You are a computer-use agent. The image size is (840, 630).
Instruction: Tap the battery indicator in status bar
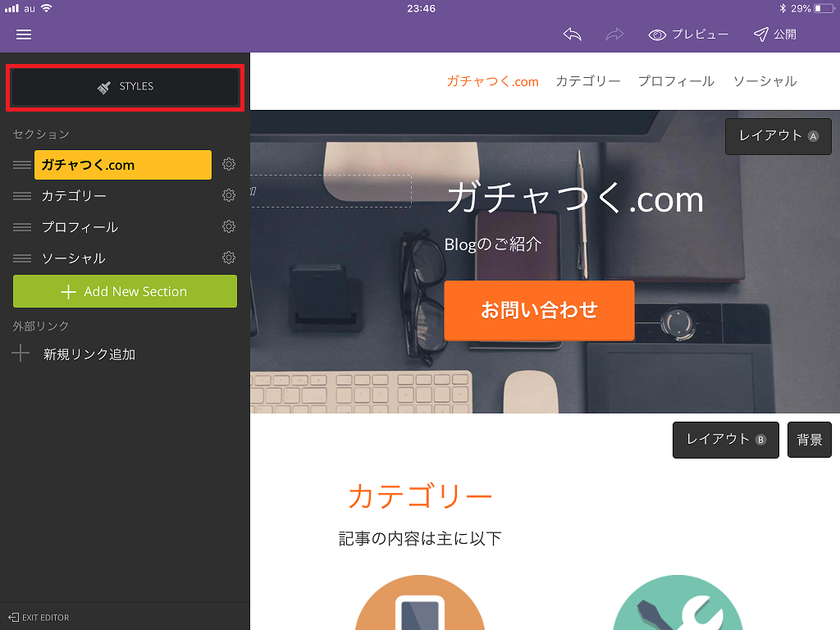coord(824,8)
